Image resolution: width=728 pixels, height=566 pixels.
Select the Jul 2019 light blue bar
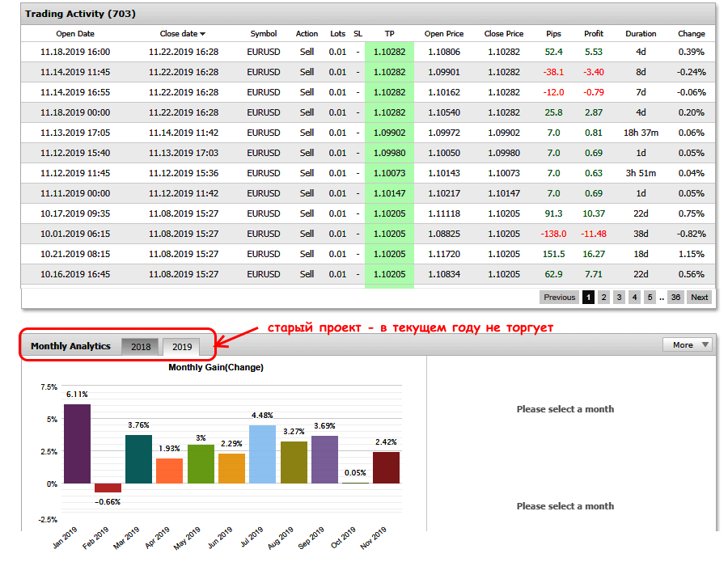click(x=263, y=454)
